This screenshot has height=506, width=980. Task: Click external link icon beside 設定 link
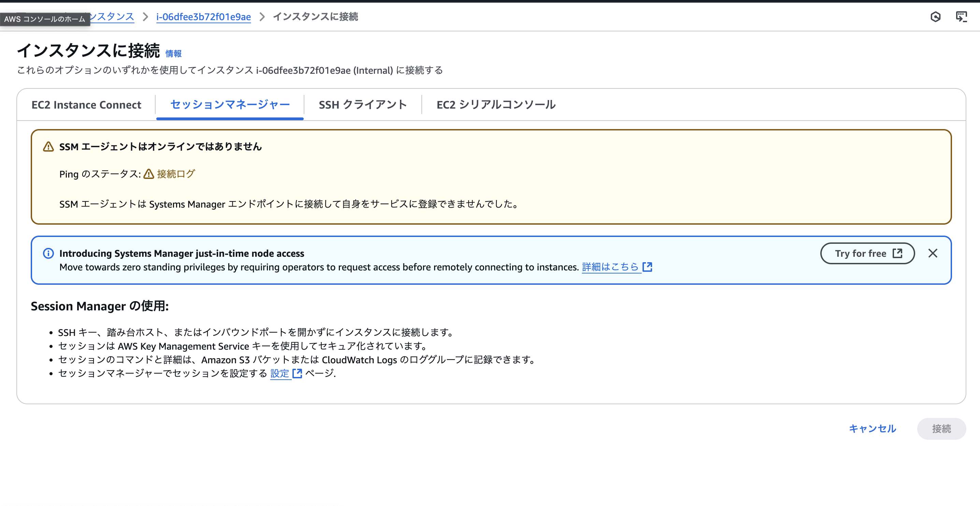[x=297, y=374]
